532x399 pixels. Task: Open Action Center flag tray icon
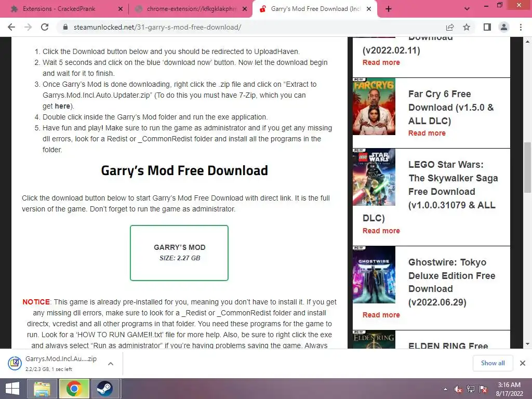pyautogui.click(x=483, y=389)
